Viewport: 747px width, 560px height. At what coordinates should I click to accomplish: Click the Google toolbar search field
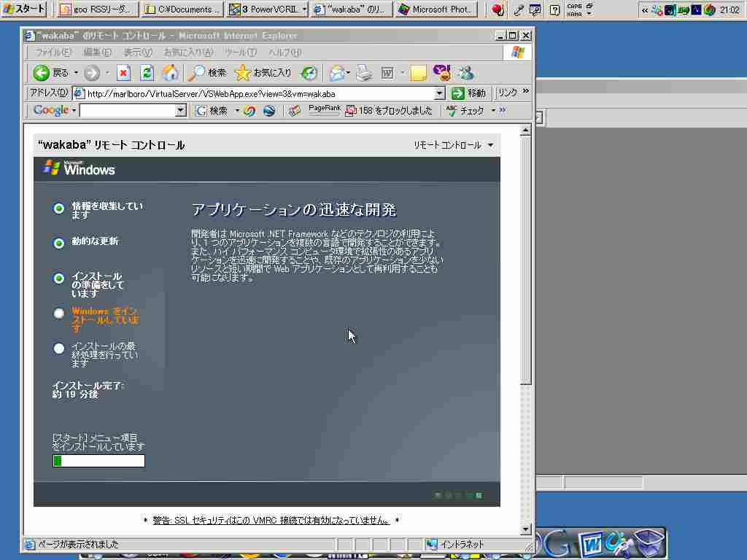[128, 111]
